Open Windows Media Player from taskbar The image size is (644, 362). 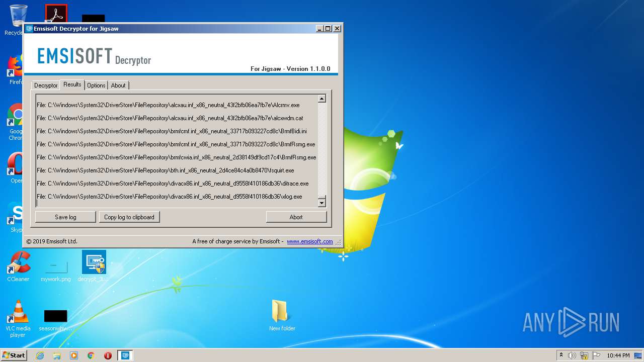74,355
